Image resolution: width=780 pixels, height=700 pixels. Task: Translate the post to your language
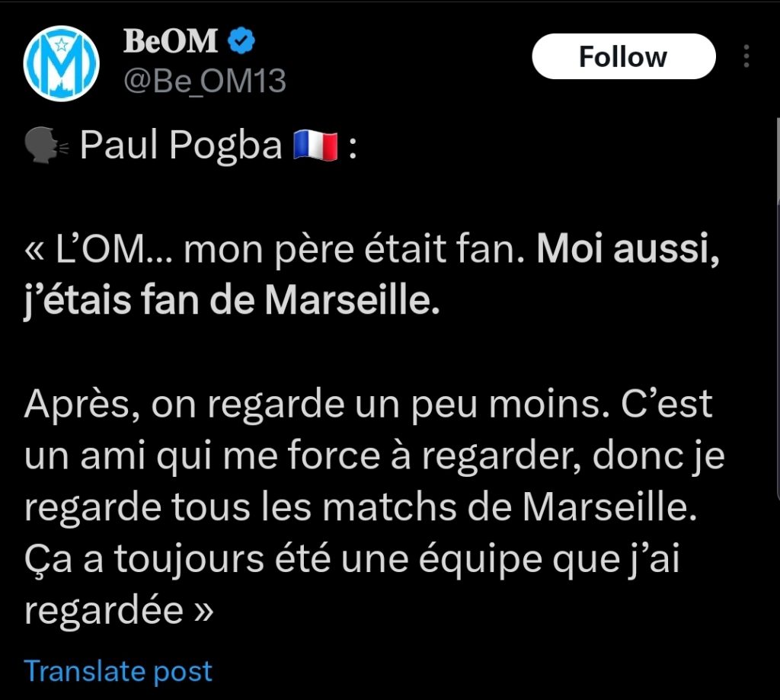[118, 671]
